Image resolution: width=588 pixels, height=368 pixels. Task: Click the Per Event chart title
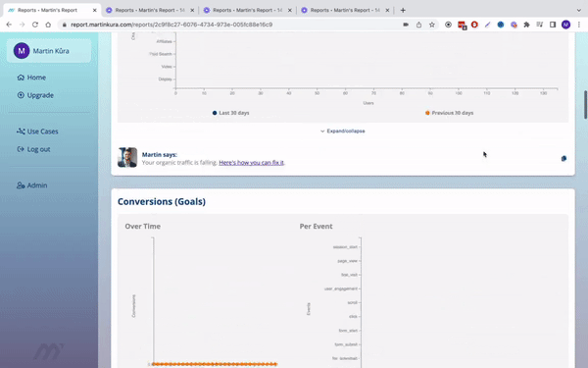[317, 227]
